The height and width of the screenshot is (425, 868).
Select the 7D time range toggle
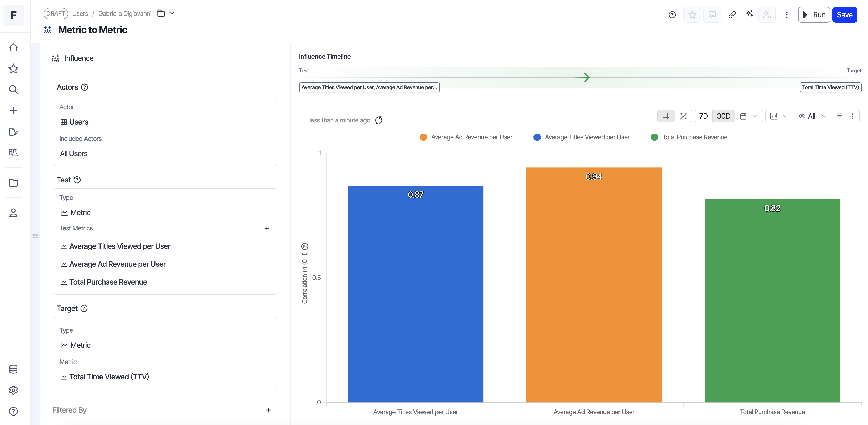(703, 116)
